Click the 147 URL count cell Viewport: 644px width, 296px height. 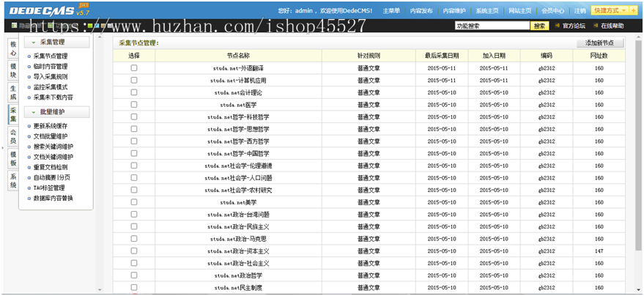pyautogui.click(x=599, y=251)
